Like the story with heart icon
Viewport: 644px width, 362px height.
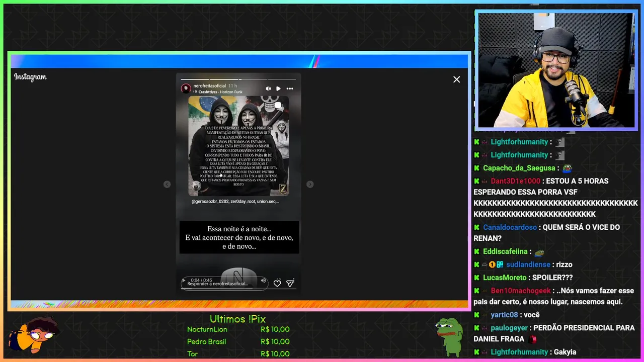point(277,284)
